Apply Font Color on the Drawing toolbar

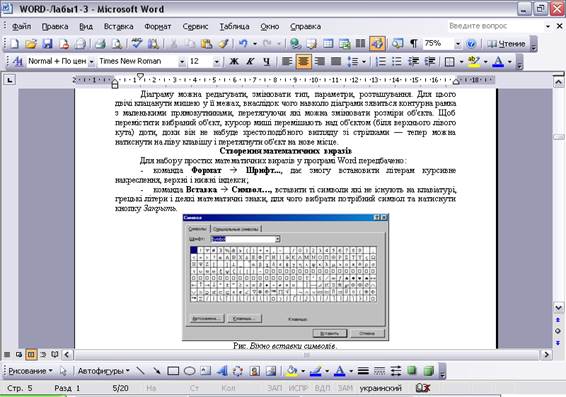339,371
